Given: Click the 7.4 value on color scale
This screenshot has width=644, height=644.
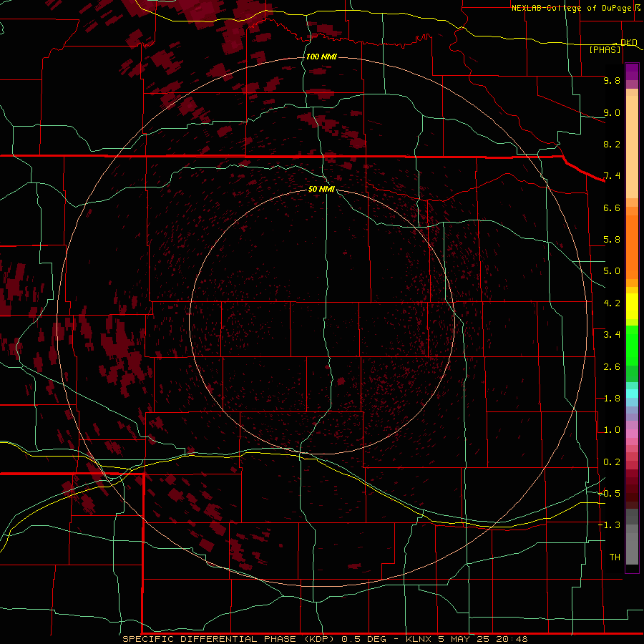Looking at the screenshot, I should [612, 176].
